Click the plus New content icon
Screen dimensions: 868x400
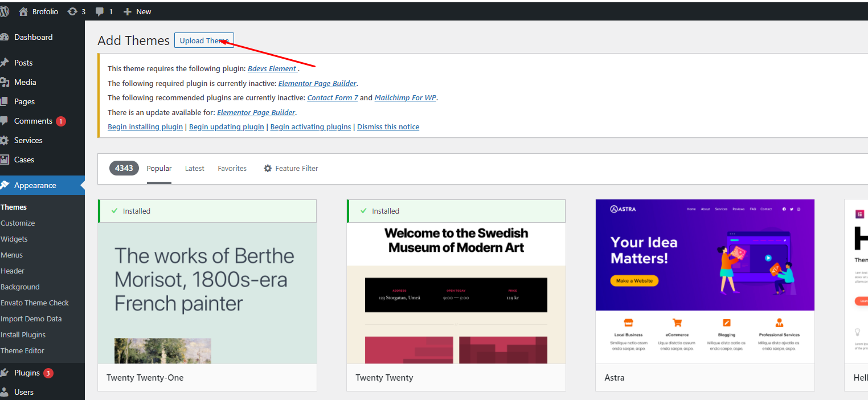[128, 11]
